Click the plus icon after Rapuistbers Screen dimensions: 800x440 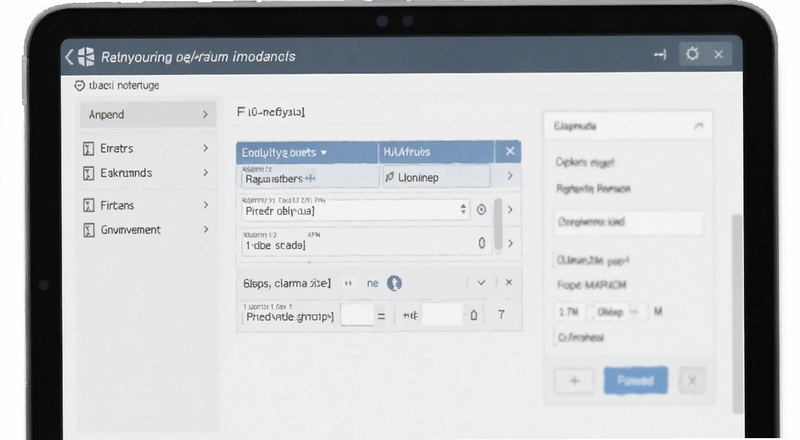(x=310, y=178)
